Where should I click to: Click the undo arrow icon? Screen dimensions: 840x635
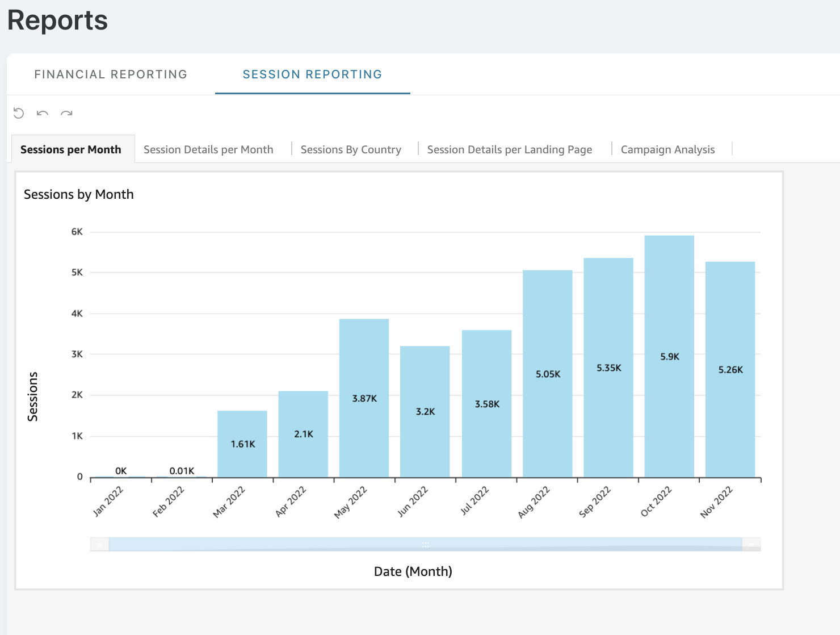[x=43, y=113]
